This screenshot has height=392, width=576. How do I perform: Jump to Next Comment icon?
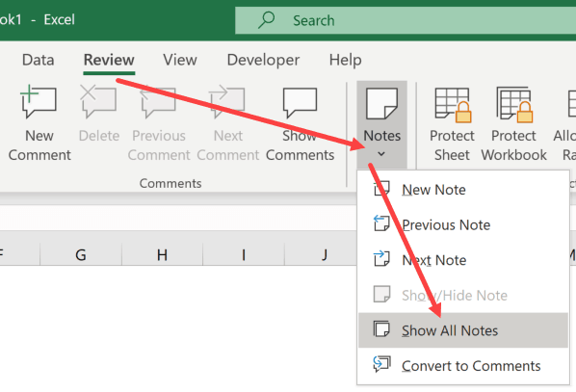(227, 101)
